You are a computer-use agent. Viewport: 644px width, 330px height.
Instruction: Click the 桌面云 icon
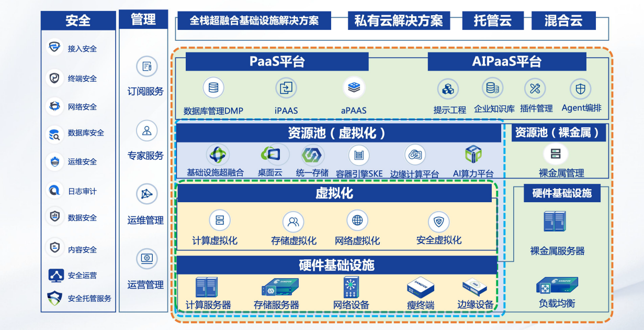point(270,154)
